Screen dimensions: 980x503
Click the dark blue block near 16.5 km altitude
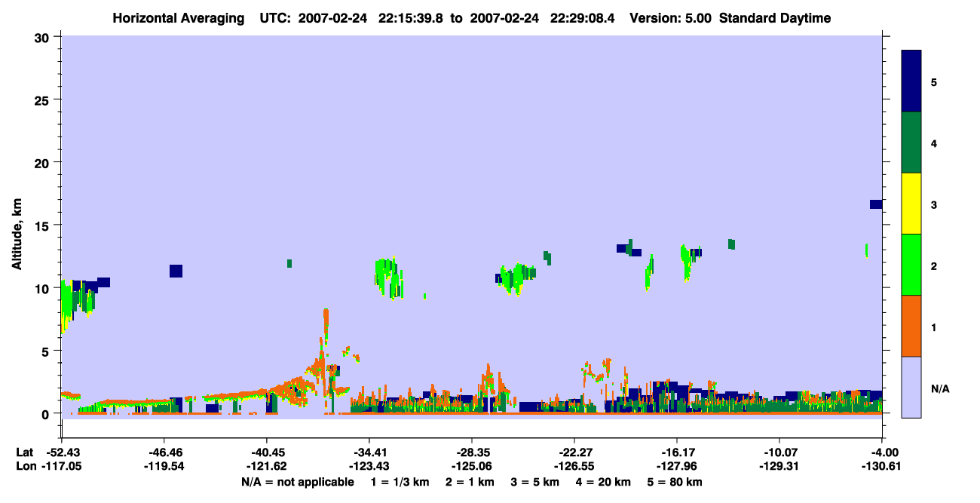point(876,204)
